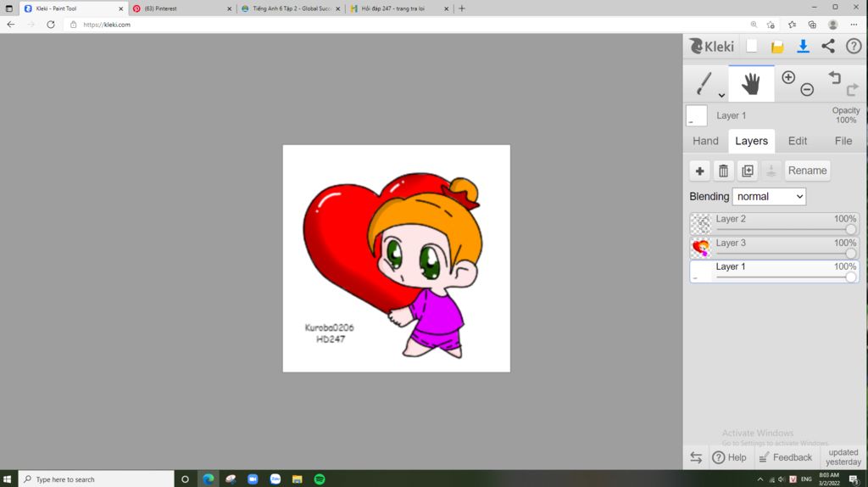Delete the selected layer
Image resolution: width=868 pixels, height=487 pixels.
[724, 171]
